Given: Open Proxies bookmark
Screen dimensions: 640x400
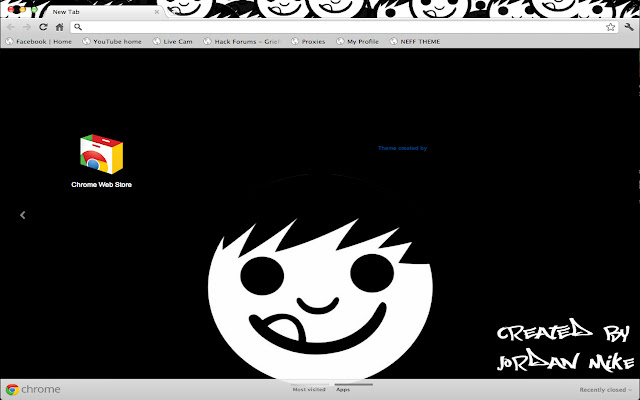Looking at the screenshot, I should click(308, 42).
